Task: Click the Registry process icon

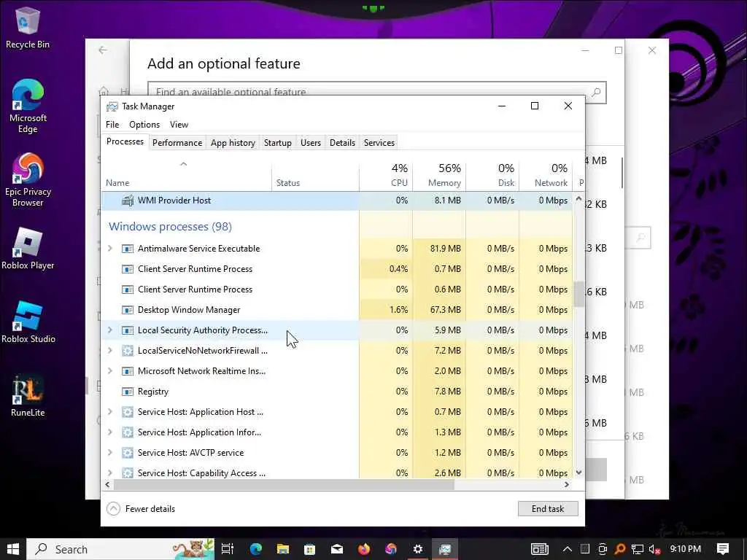Action: click(127, 392)
